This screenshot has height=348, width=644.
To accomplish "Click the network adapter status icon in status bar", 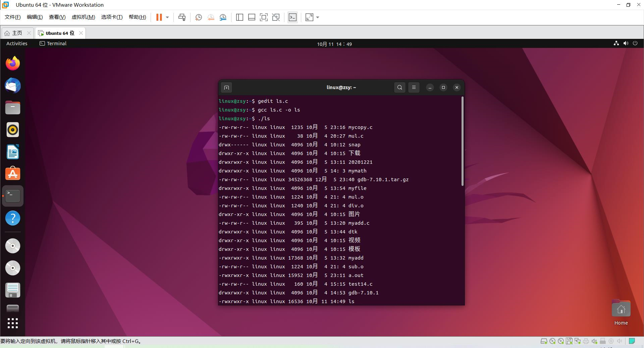I will (x=577, y=341).
